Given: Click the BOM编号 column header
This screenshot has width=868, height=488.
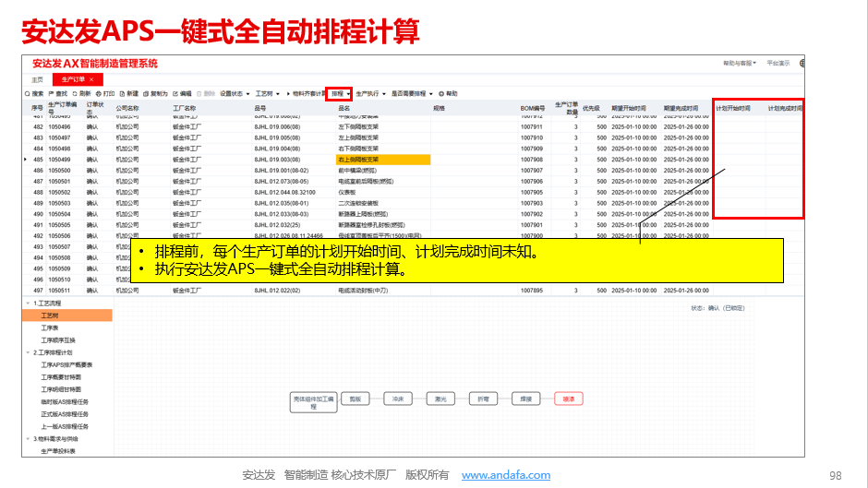Looking at the screenshot, I should coord(533,109).
